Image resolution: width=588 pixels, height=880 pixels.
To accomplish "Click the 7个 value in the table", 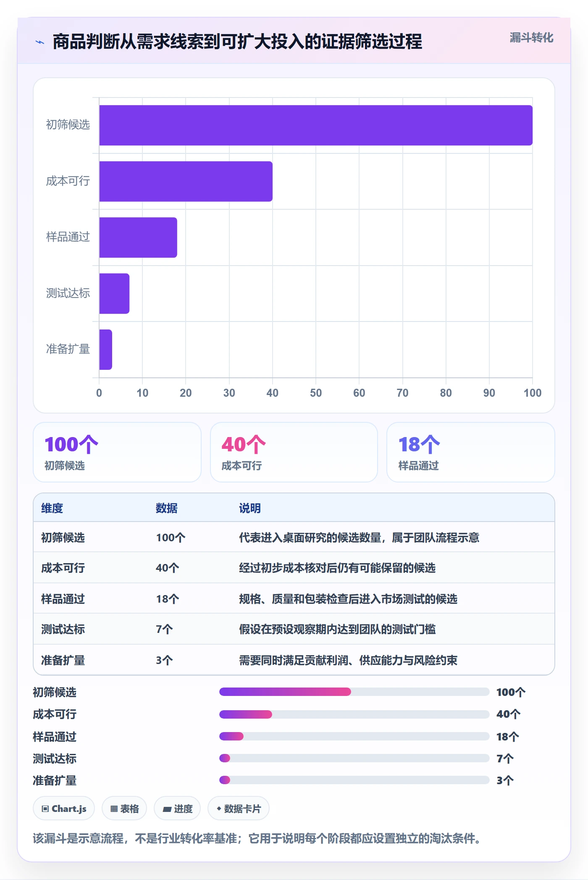I will point(164,629).
